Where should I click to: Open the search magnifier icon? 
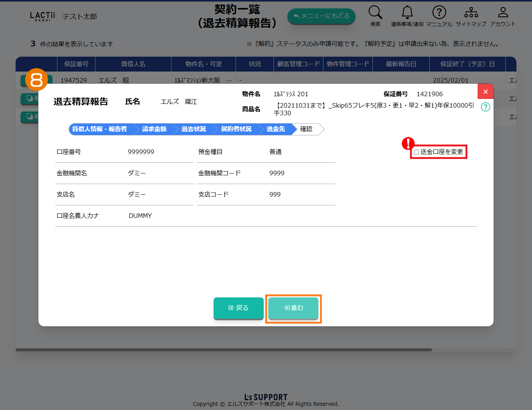tap(375, 13)
